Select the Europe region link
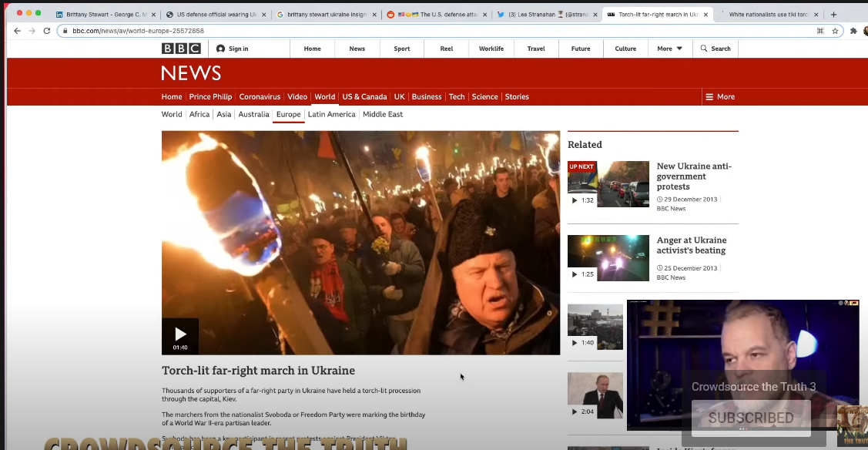 tap(288, 115)
